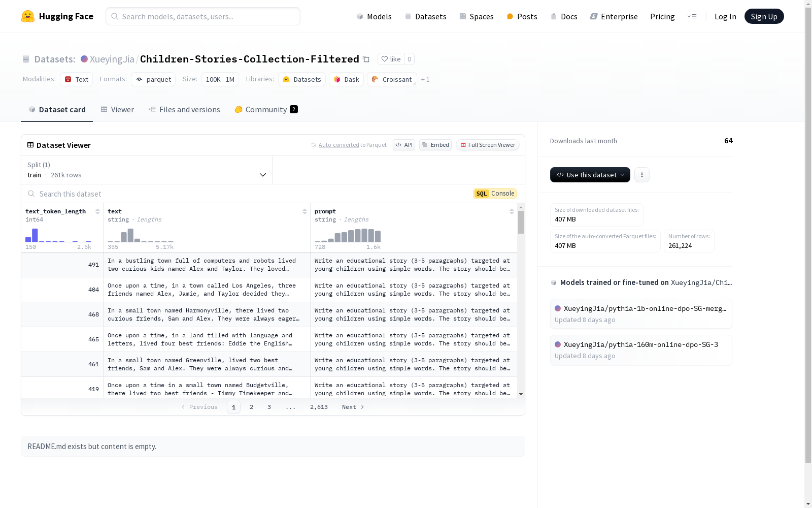Click the Embed button
Viewport: 812px width, 508px height.
point(435,145)
